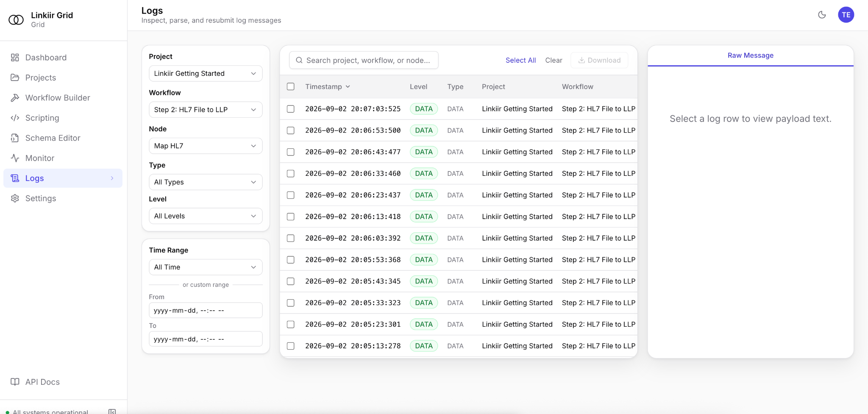Click the Project column header
Viewport: 868px width, 414px height.
click(493, 86)
